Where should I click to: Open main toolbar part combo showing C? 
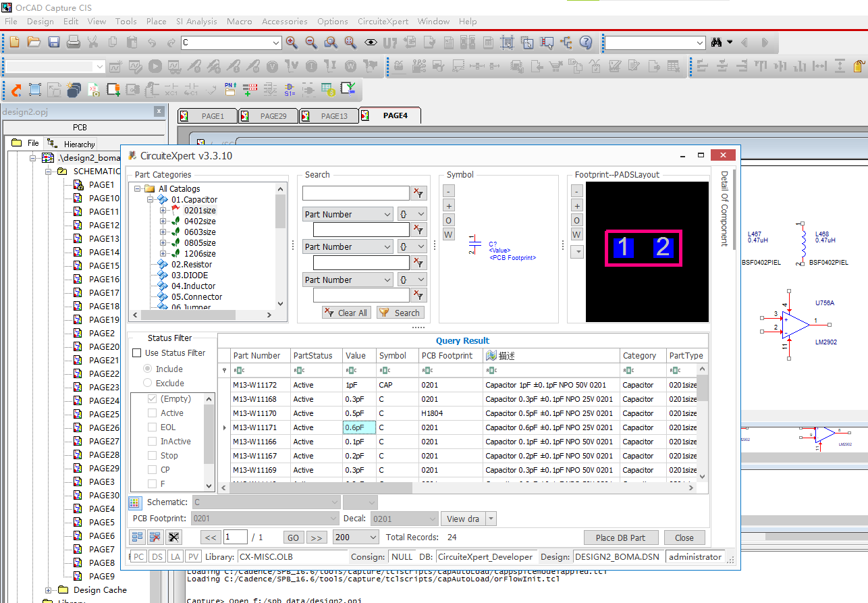coord(231,43)
